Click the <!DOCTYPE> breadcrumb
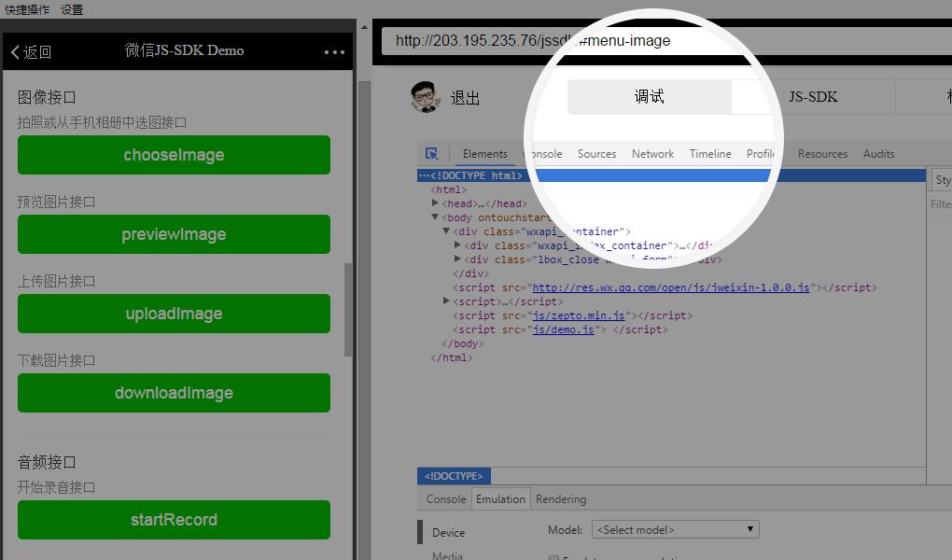 (x=454, y=476)
